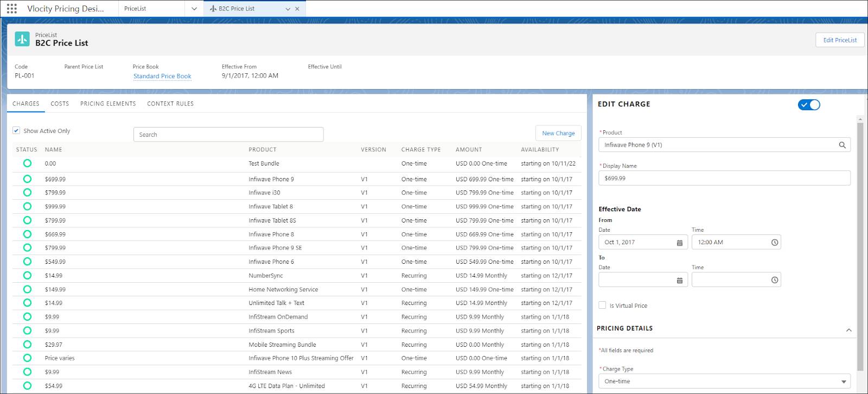Click the Product column header
The image size is (868, 394).
click(263, 149)
